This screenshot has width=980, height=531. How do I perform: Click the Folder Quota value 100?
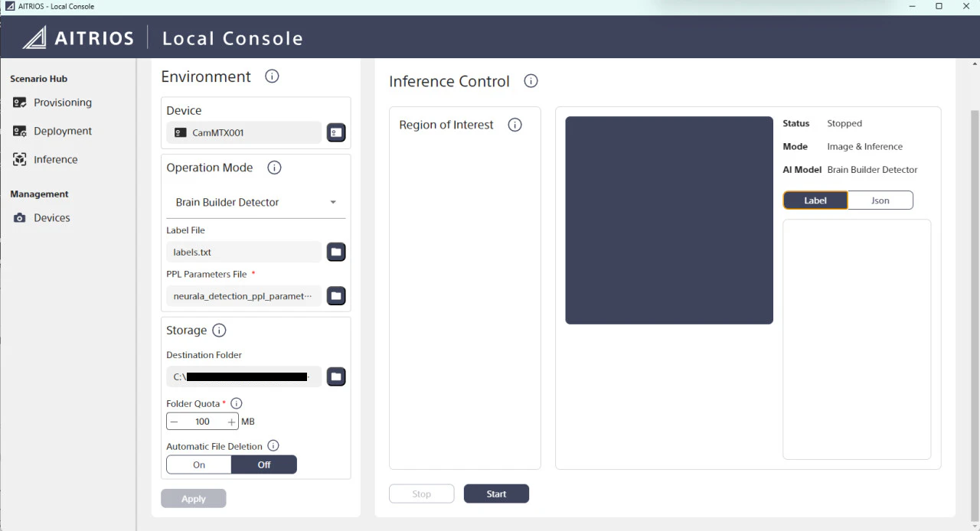(x=202, y=422)
